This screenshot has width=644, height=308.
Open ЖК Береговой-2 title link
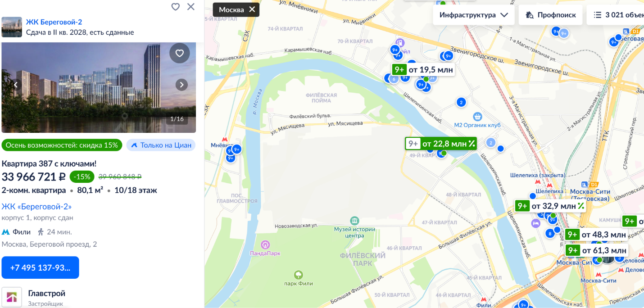click(54, 22)
